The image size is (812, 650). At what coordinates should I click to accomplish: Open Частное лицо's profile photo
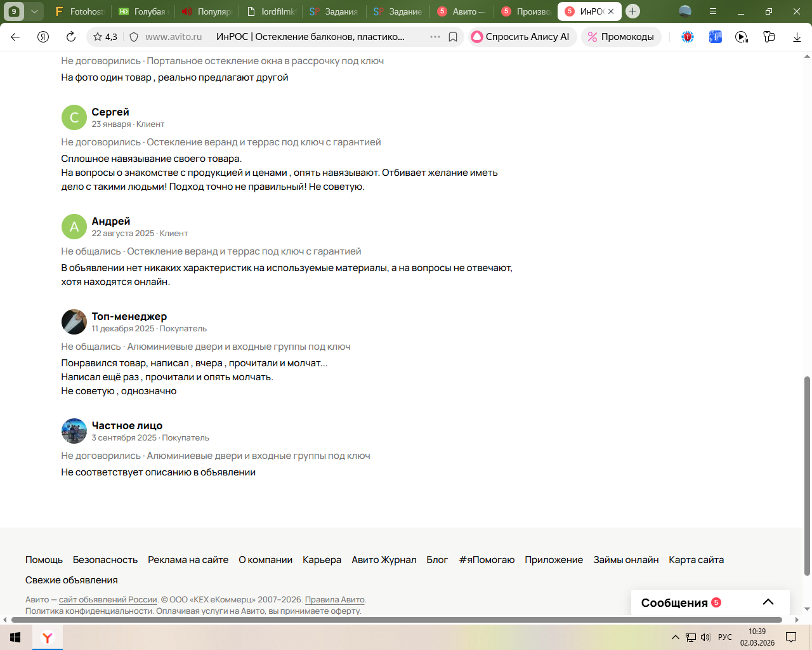click(74, 431)
